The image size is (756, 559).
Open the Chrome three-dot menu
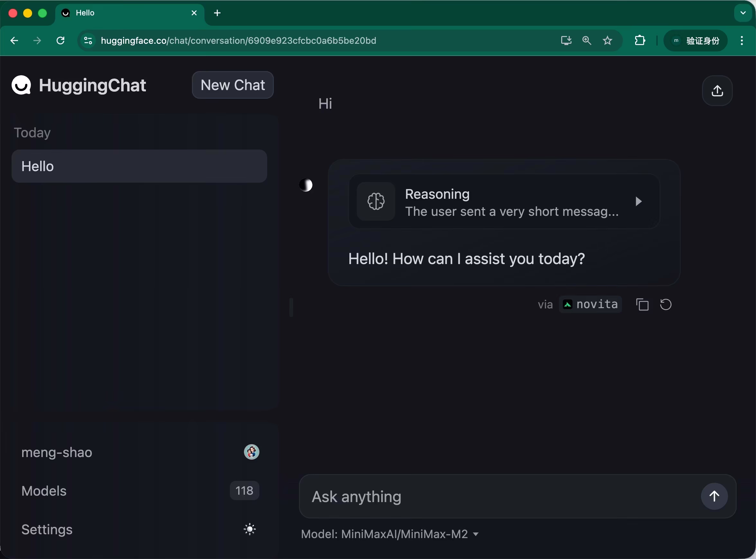742,40
